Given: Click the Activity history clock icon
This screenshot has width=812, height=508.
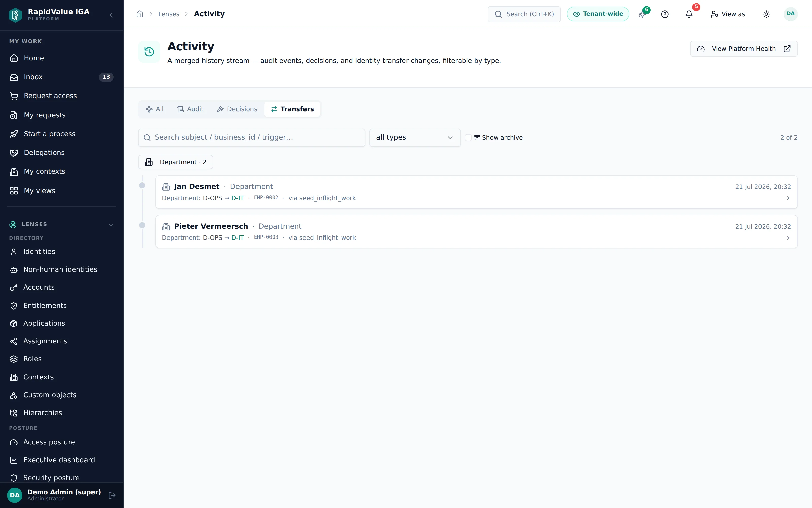Looking at the screenshot, I should (x=149, y=52).
